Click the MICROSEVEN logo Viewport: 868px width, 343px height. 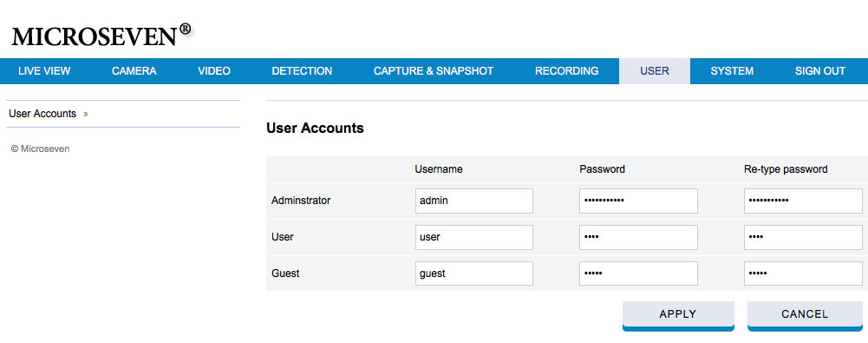point(101,36)
